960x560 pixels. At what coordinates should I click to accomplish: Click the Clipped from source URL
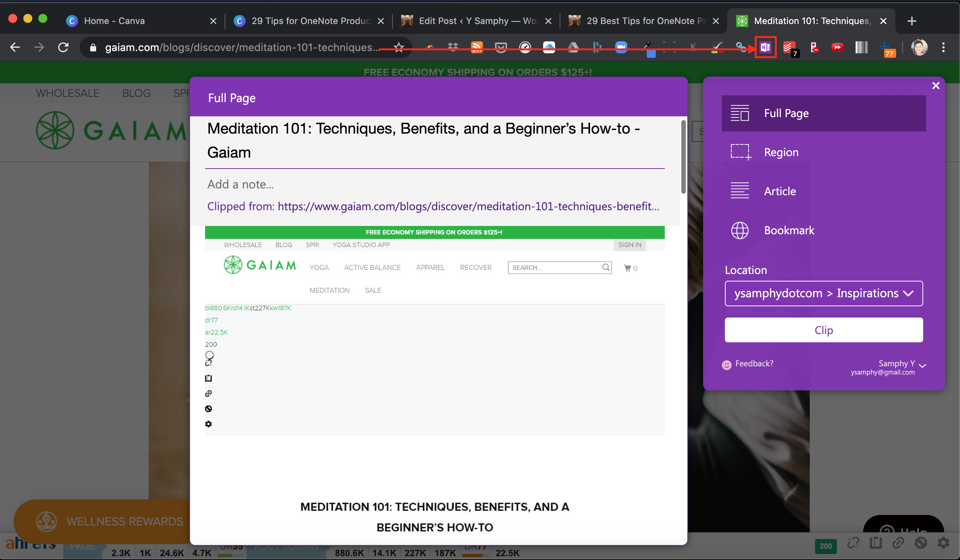click(468, 206)
